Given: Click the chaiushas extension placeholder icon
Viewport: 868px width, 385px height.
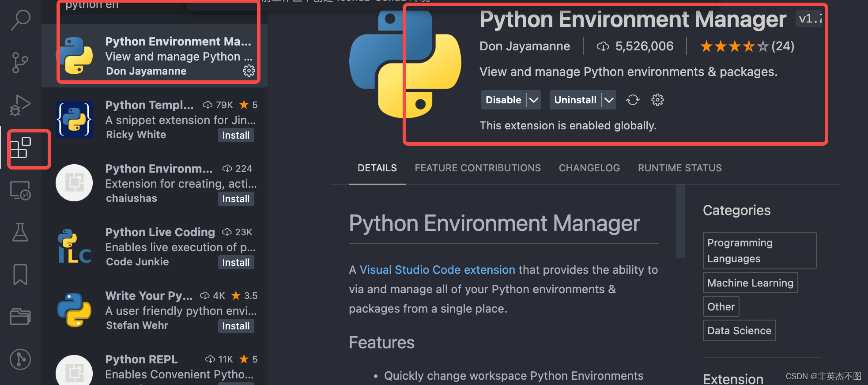Looking at the screenshot, I should [x=74, y=183].
